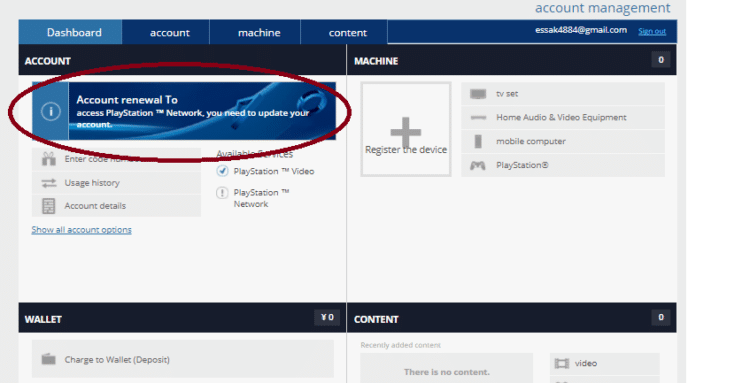Click the Account details document icon
The width and height of the screenshot is (750, 383).
click(49, 206)
